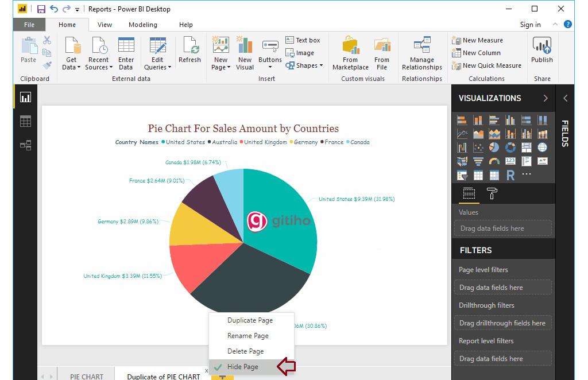Open Manage Relationships

point(422,53)
